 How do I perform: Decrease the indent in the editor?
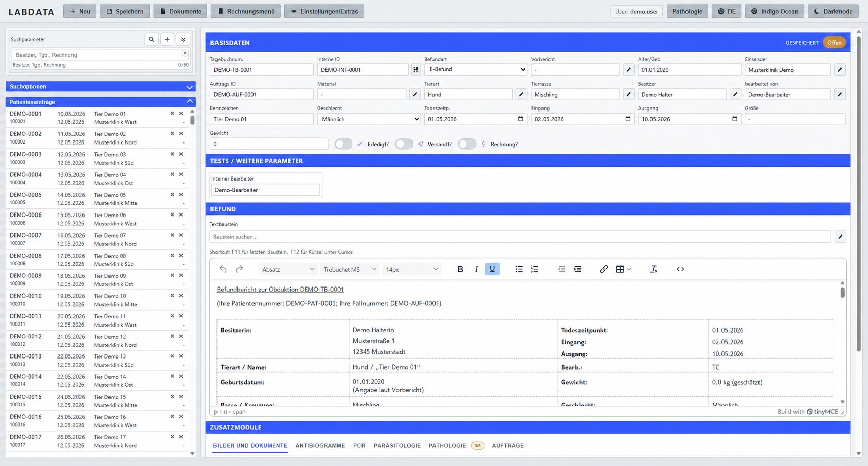(x=562, y=269)
